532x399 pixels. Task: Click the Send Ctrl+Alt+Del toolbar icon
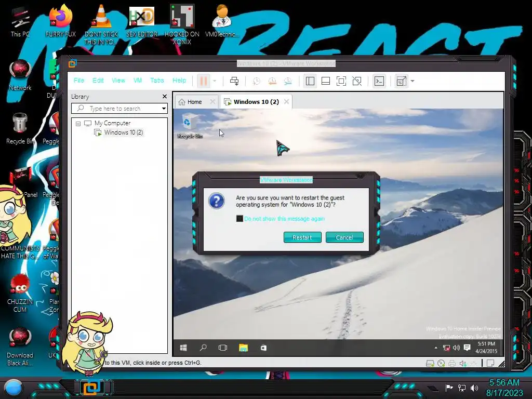234,81
